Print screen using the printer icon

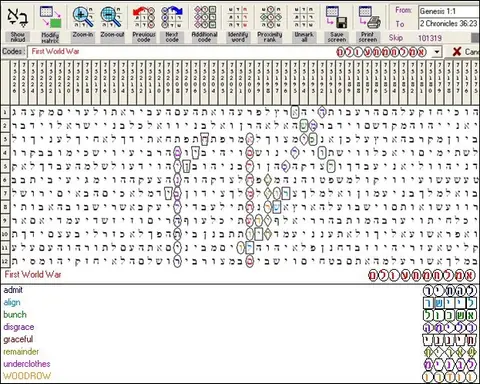pos(369,17)
